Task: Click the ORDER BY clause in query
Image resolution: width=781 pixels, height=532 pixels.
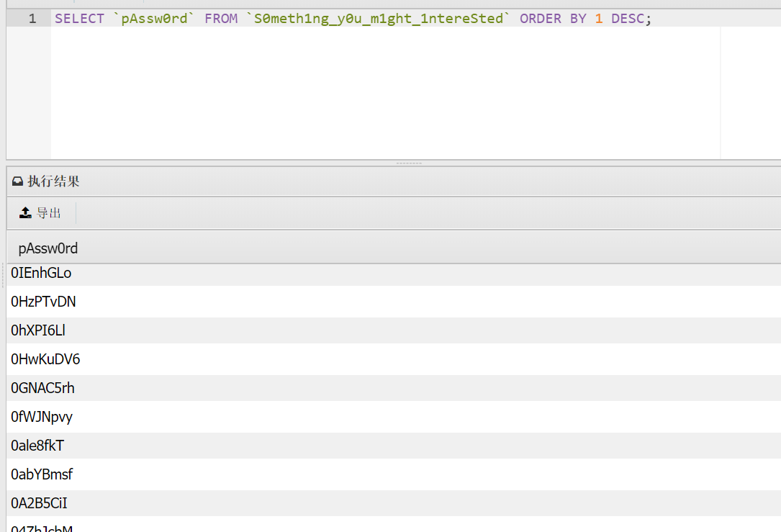Action: coord(553,19)
